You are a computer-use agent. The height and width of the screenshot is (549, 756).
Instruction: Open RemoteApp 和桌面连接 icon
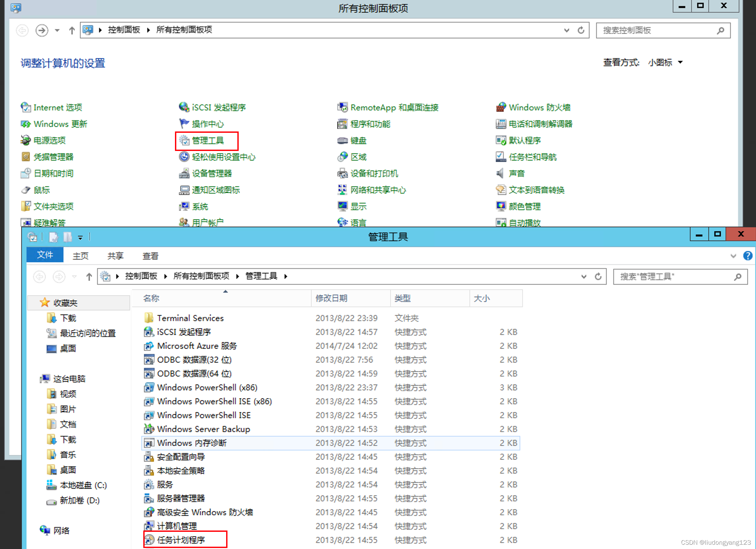tap(342, 107)
